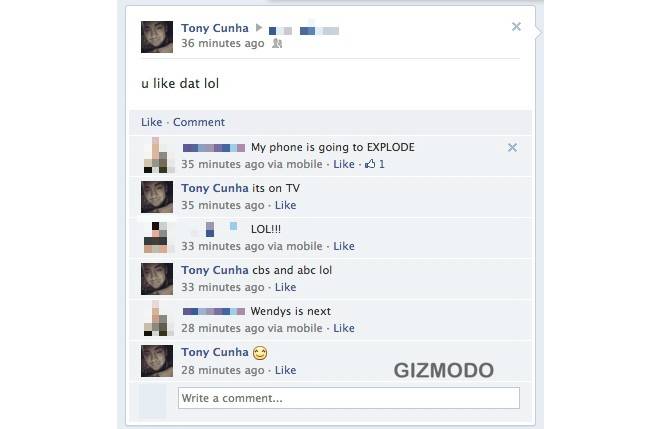Like the 'LOL!!!' comment
The height and width of the screenshot is (429, 660).
pyautogui.click(x=344, y=246)
